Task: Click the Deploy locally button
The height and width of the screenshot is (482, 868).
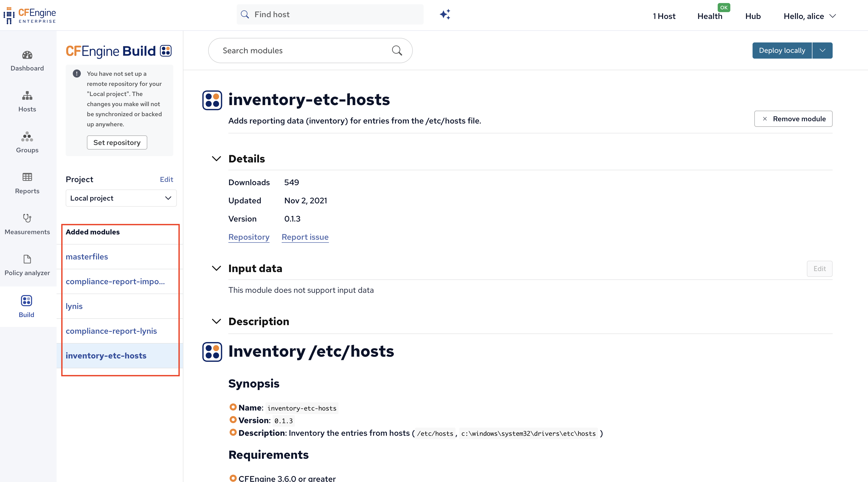Action: [x=782, y=51]
